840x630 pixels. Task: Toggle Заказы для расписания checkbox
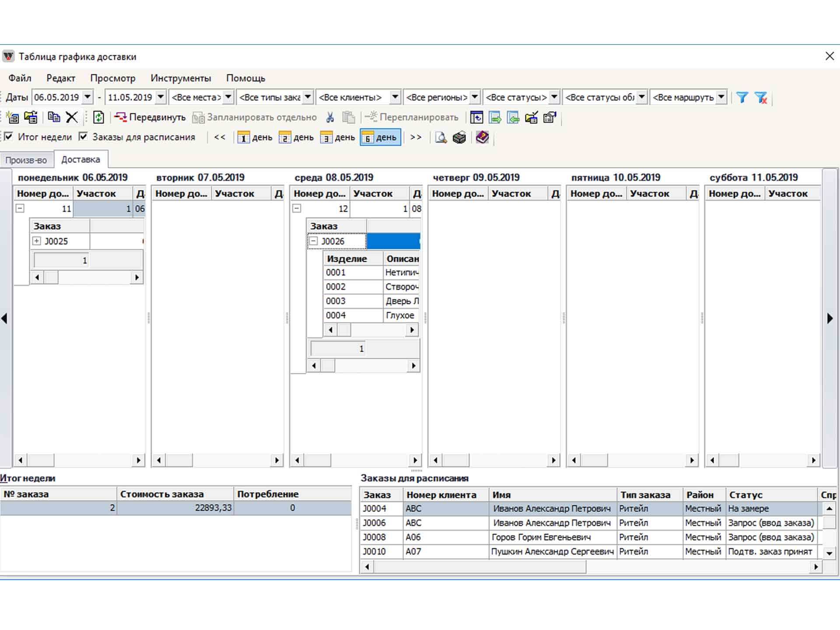(x=83, y=137)
